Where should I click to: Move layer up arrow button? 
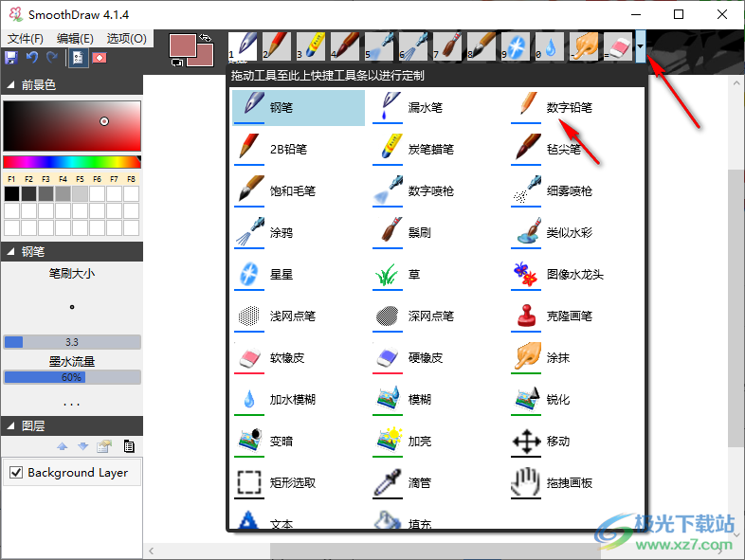pos(63,446)
